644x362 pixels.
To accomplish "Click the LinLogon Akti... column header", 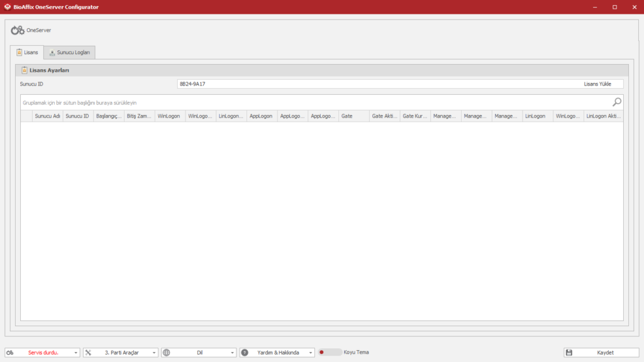I will [x=603, y=116].
